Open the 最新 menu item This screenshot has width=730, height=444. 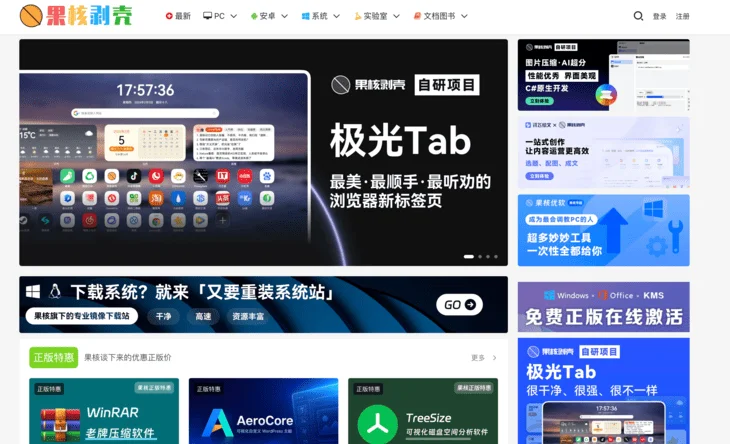[x=178, y=16]
